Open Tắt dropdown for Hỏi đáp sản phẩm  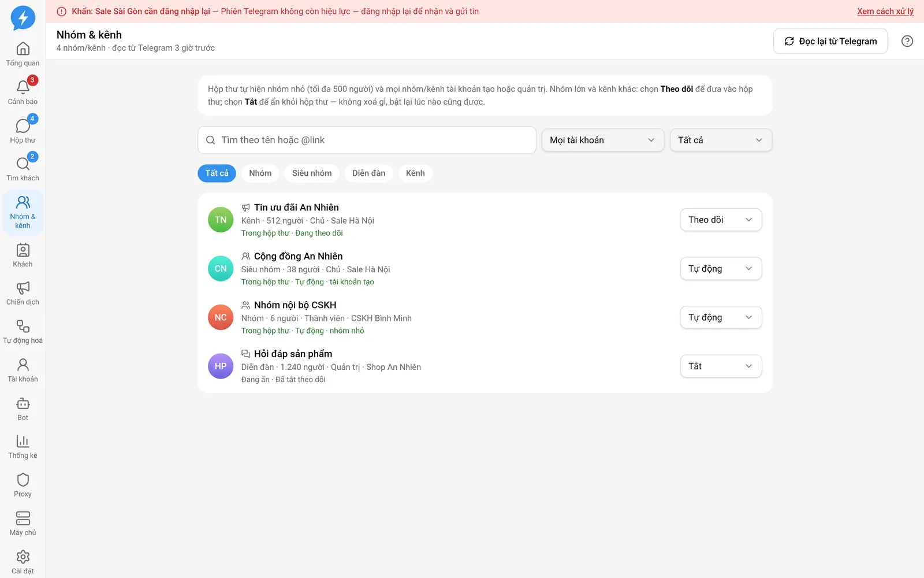721,366
